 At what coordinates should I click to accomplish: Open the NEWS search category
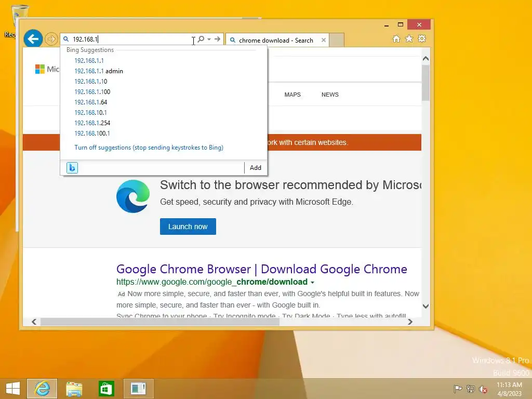(330, 95)
